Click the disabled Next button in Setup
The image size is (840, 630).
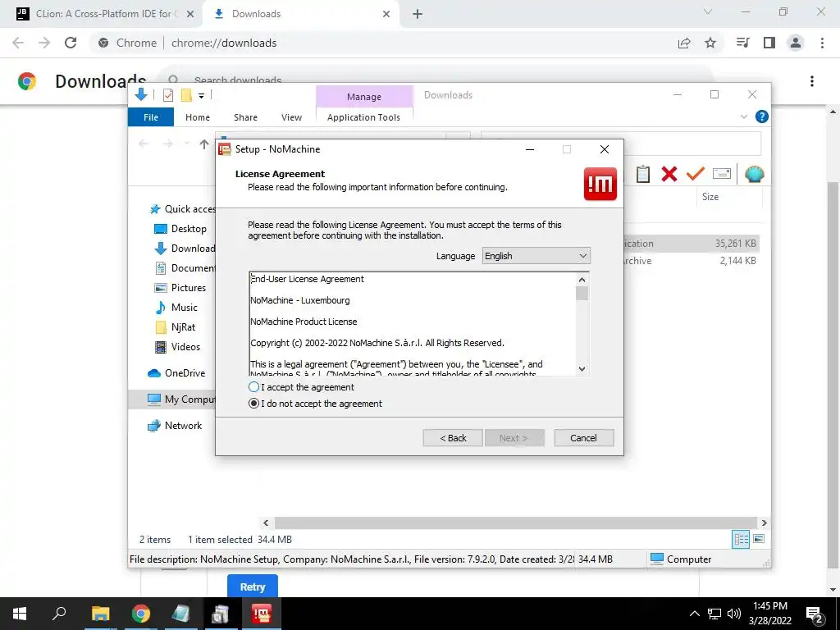coord(514,438)
